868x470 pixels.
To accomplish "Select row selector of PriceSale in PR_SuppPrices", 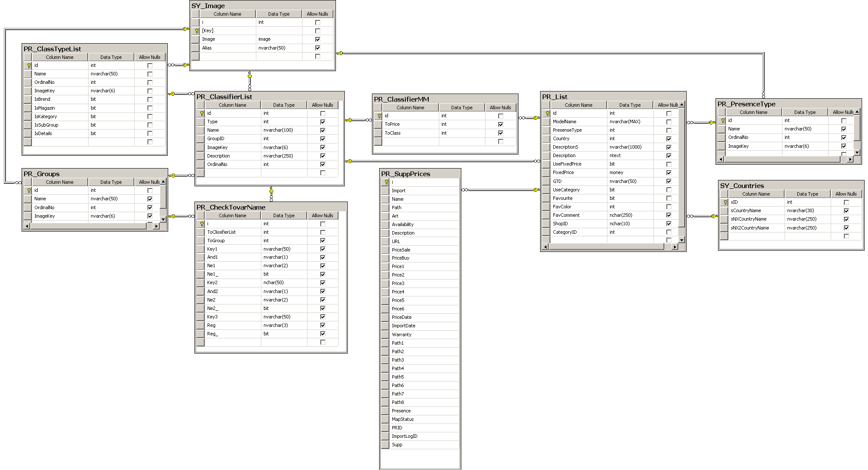I will [385, 250].
